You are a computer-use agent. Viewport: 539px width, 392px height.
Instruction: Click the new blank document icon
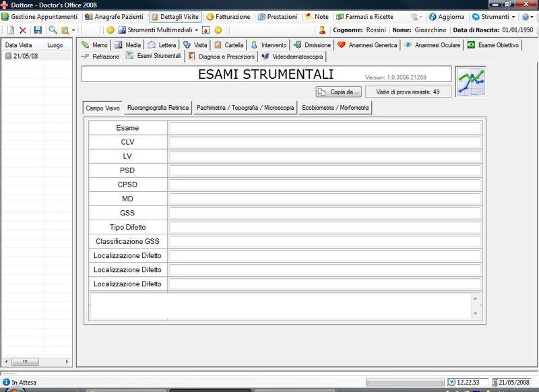(x=10, y=30)
